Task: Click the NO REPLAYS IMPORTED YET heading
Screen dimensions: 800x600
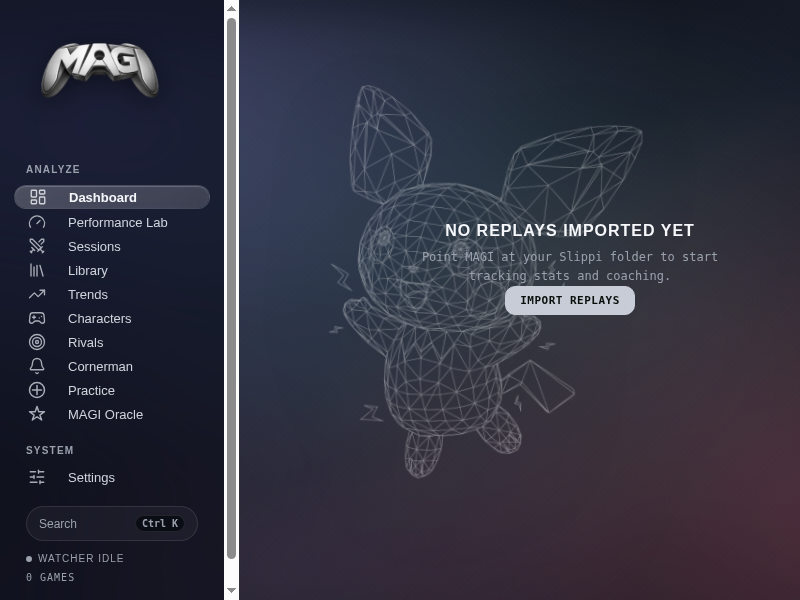Action: pos(569,230)
